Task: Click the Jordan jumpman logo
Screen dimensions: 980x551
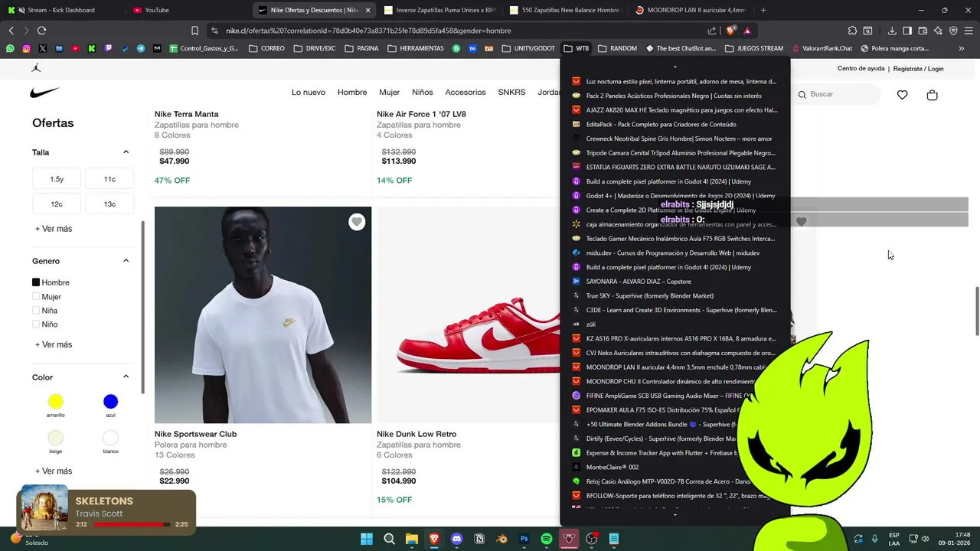Action: click(x=37, y=67)
